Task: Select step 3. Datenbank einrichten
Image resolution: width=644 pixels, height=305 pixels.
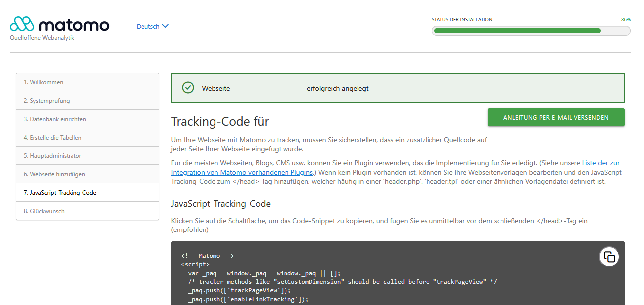Action: pos(87,119)
